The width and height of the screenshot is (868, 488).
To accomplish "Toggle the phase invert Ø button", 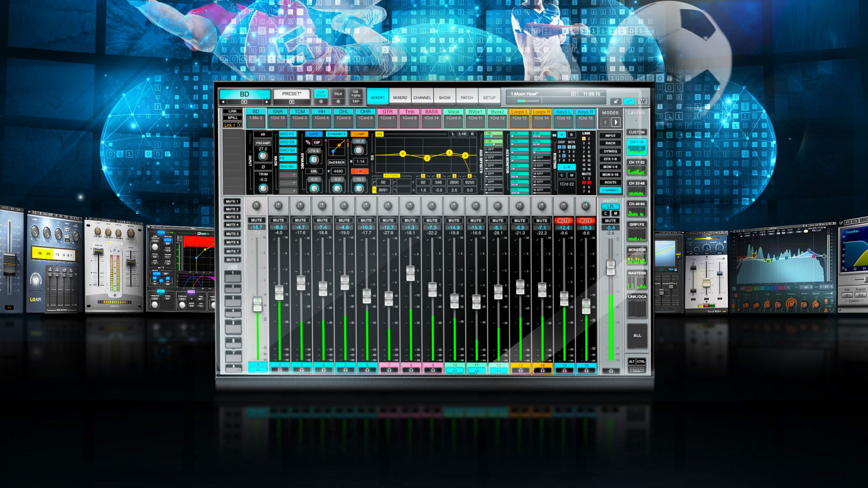I will tap(264, 166).
